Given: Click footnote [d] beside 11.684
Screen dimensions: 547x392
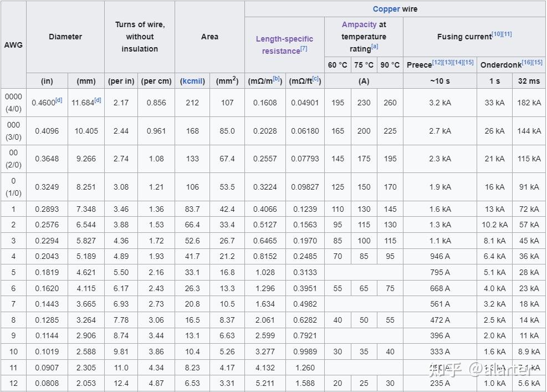Looking at the screenshot, I should (98, 100).
